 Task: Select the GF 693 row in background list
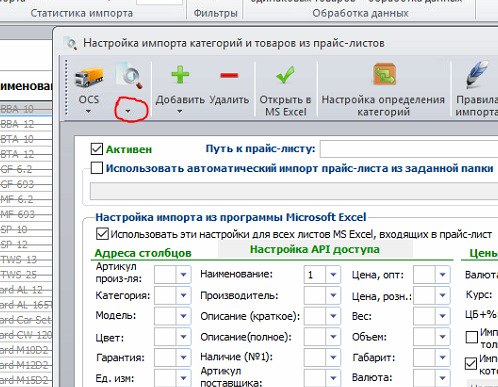[x=26, y=184]
